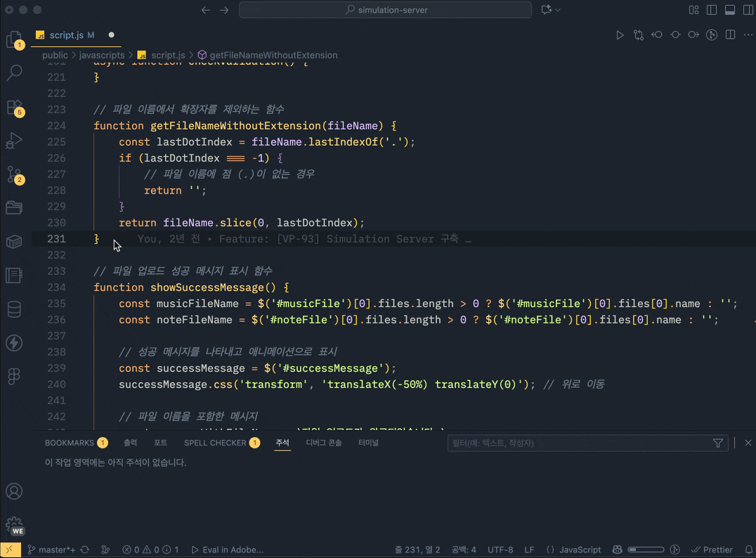The width and height of the screenshot is (756, 558).
Task: Switch to BOOKMARKS panel tab
Action: click(76, 443)
